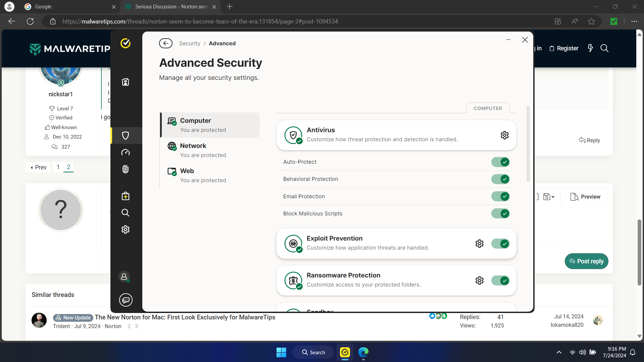The height and width of the screenshot is (362, 644).
Task: Open Norton settings gear in sidebar
Action: pos(126,229)
